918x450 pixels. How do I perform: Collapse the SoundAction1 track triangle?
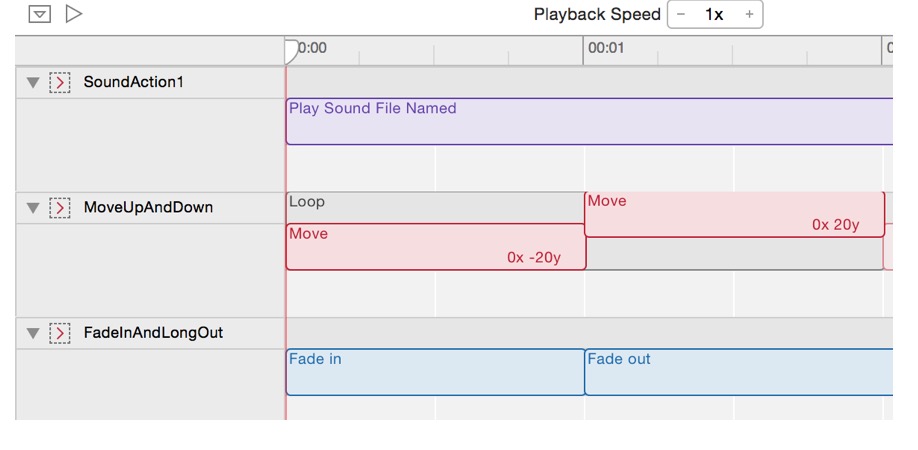click(33, 83)
